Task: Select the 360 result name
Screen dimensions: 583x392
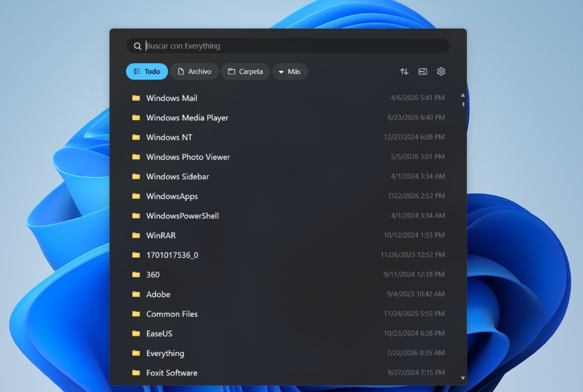Action: pos(153,274)
